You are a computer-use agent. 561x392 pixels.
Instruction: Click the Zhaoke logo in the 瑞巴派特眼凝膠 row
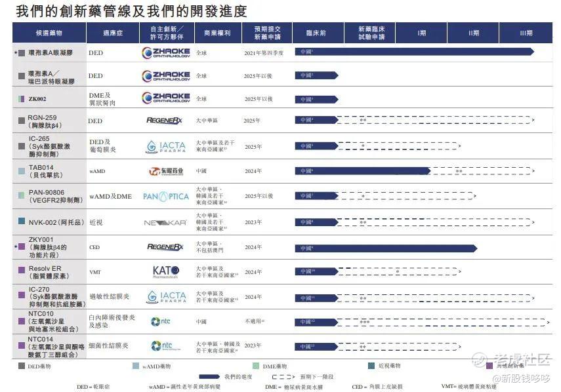tap(165, 76)
